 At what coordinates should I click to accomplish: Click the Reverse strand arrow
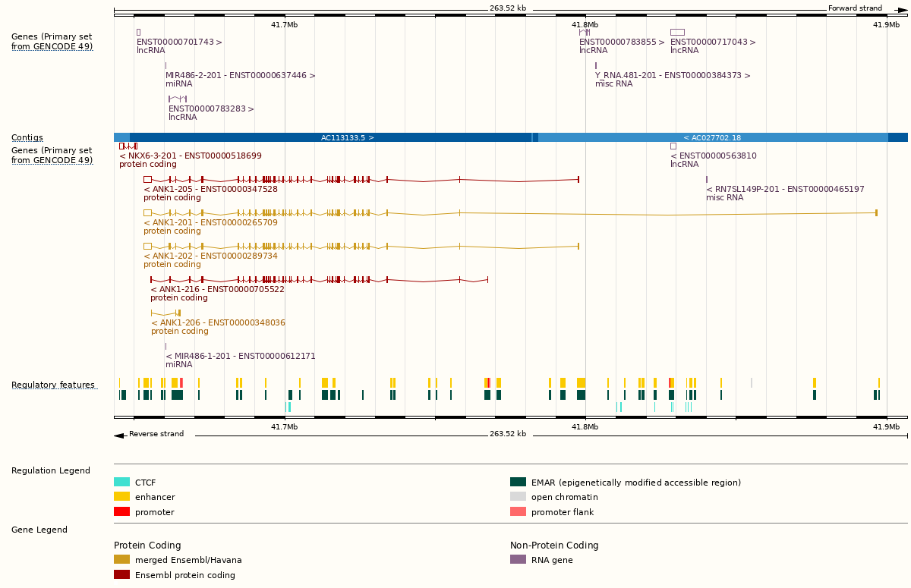tap(119, 435)
